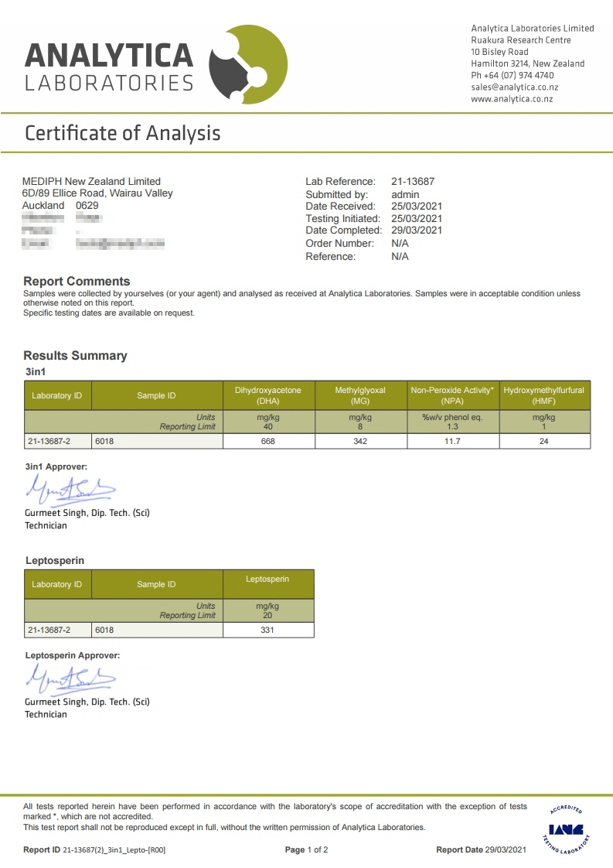Click the Dihydroxyacetone (DHA) column header
This screenshot has width=613, height=868.
268,395
